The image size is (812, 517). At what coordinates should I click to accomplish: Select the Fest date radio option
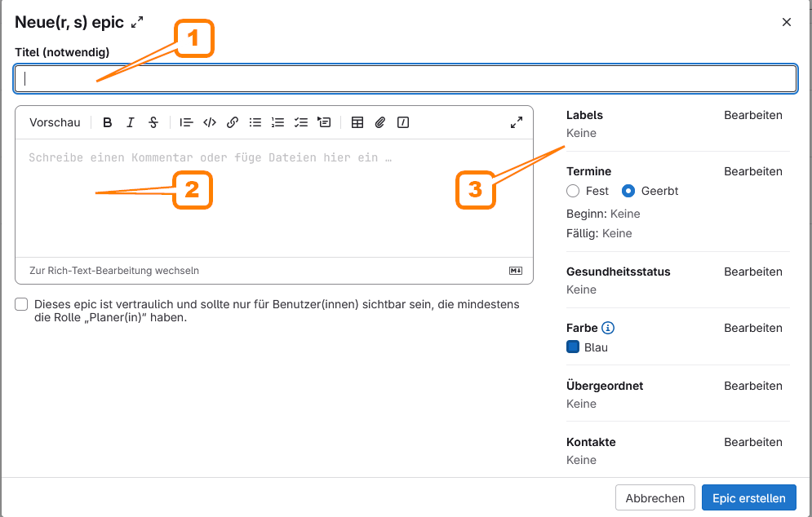pos(573,191)
